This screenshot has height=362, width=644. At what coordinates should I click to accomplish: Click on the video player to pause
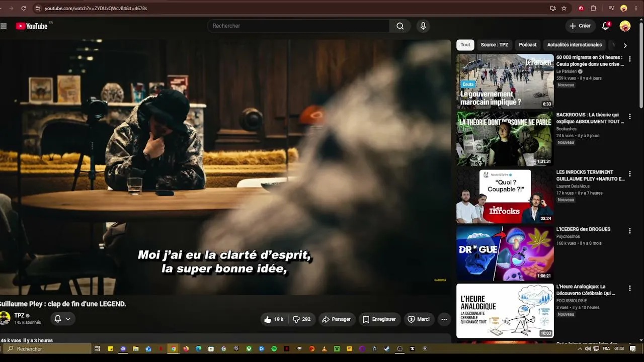click(225, 167)
